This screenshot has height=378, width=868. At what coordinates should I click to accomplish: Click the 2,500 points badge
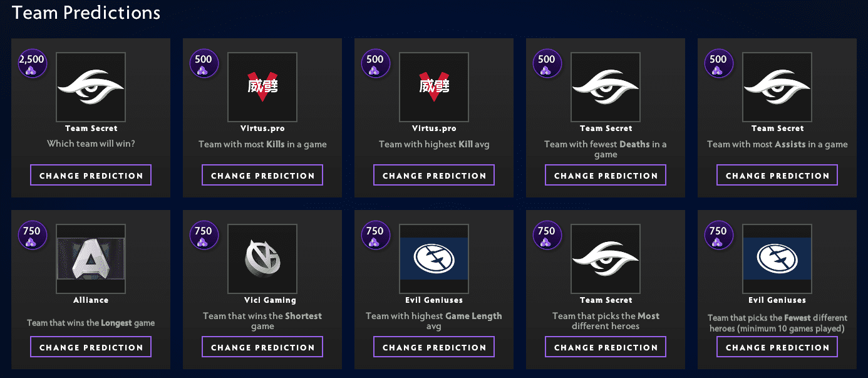[31, 64]
